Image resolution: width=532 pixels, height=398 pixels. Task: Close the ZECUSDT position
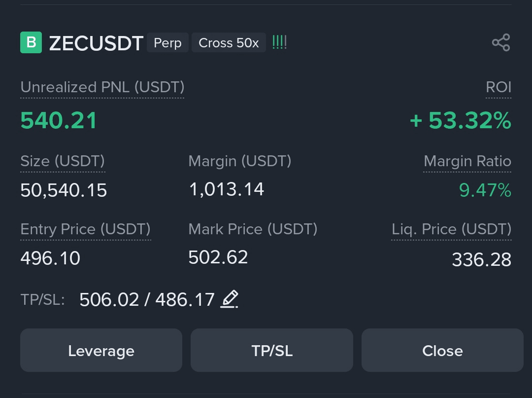442,351
